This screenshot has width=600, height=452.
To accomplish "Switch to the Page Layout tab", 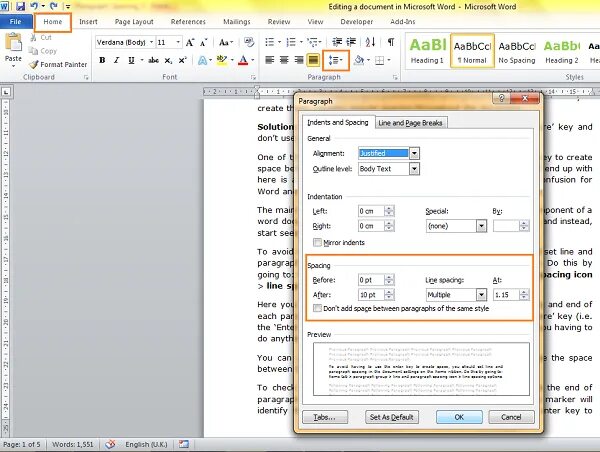I will pos(134,22).
